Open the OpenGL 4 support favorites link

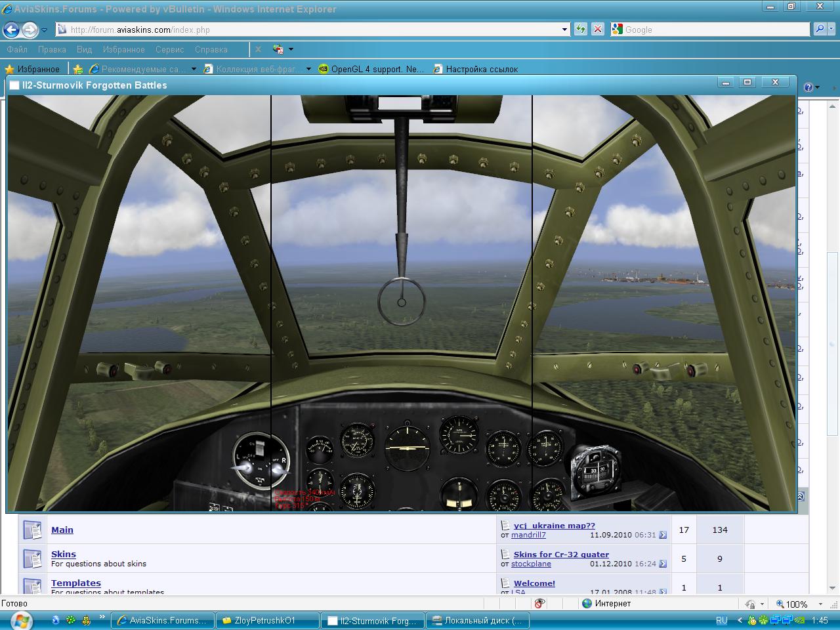click(x=371, y=69)
